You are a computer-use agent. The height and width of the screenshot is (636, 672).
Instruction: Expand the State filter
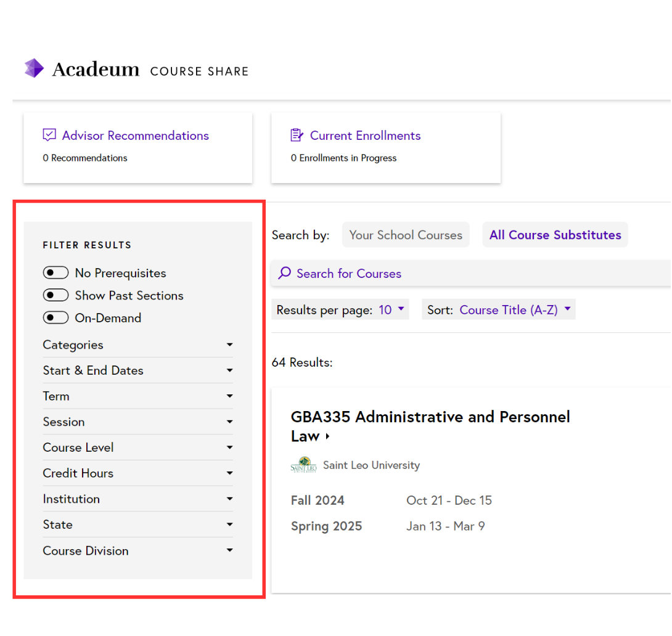(x=137, y=524)
